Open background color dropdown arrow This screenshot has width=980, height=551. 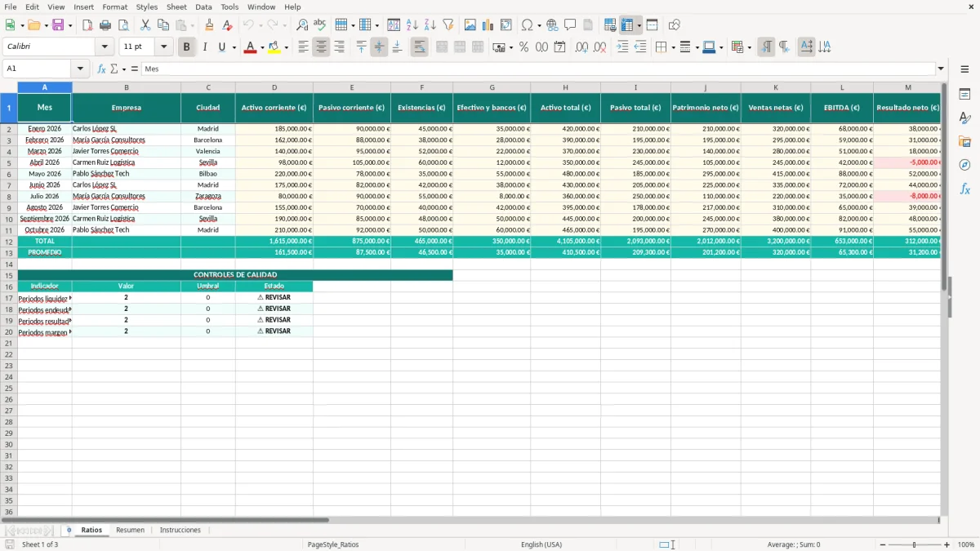(x=286, y=47)
